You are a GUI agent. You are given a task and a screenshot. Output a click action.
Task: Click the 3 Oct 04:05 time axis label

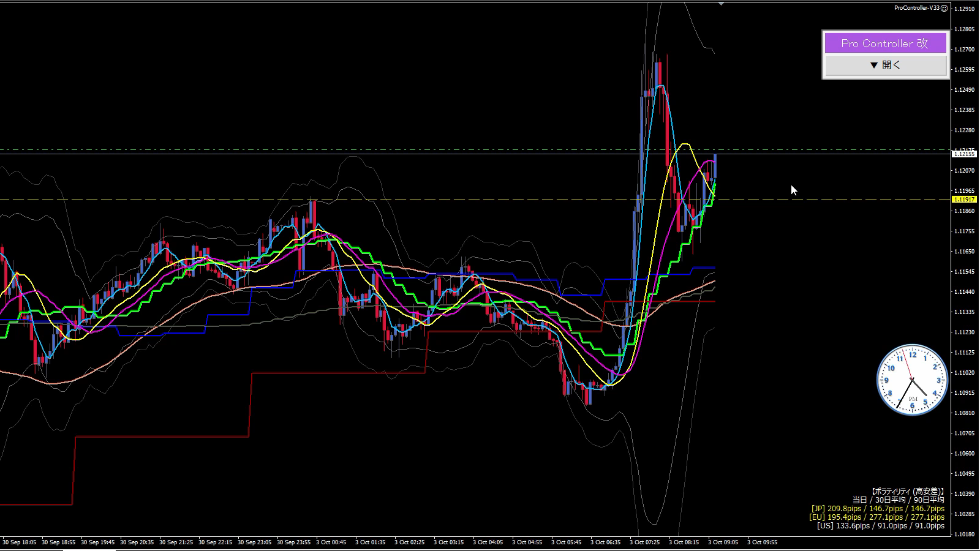point(488,542)
